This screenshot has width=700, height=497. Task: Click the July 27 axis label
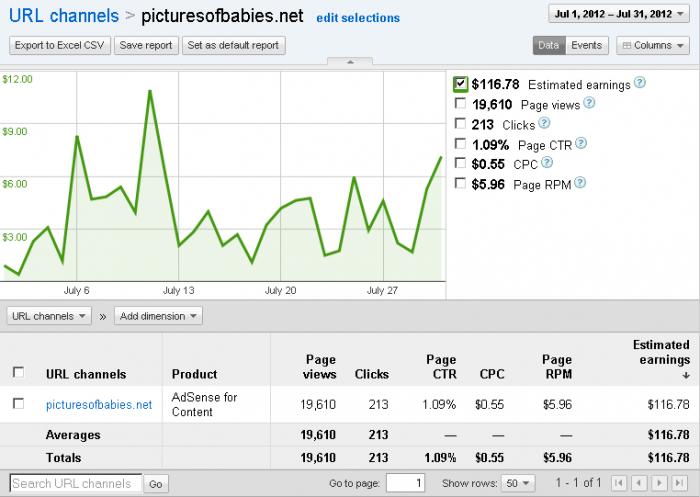[x=382, y=291]
